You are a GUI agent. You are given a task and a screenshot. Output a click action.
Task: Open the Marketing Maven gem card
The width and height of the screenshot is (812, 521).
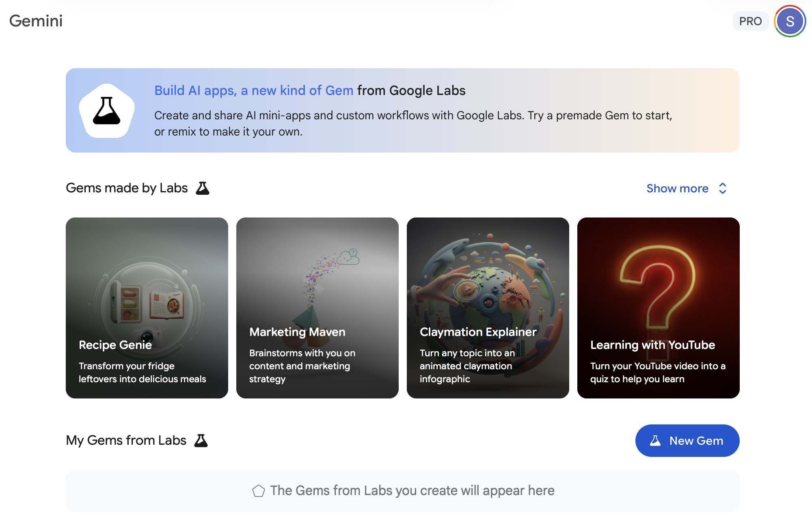[x=317, y=308]
